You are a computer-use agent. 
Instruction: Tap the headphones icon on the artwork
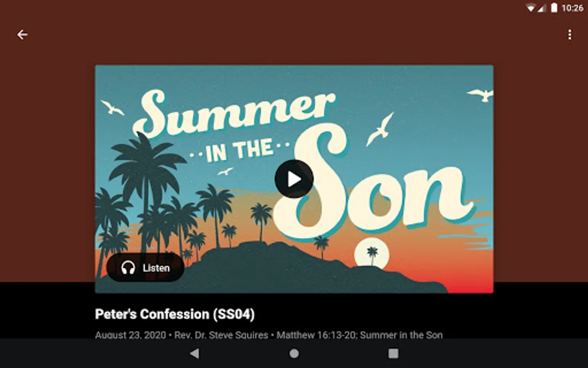point(128,268)
